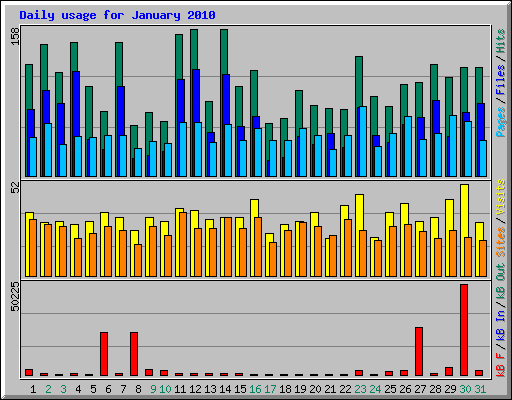
Task: Click day label 19
Action: (300, 389)
